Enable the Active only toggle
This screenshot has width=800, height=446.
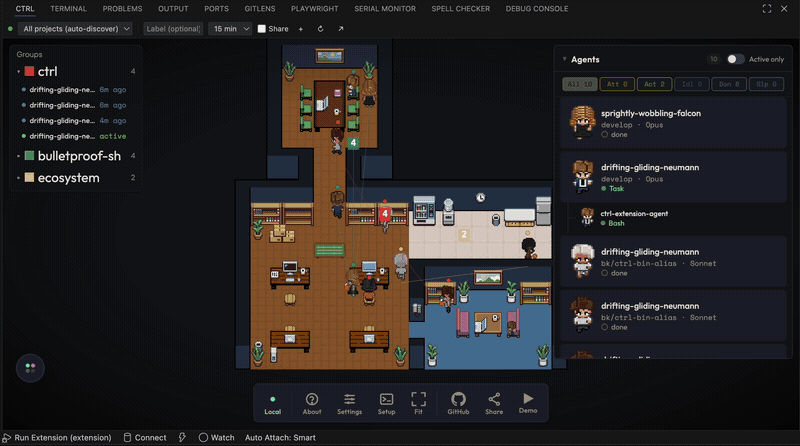(735, 59)
